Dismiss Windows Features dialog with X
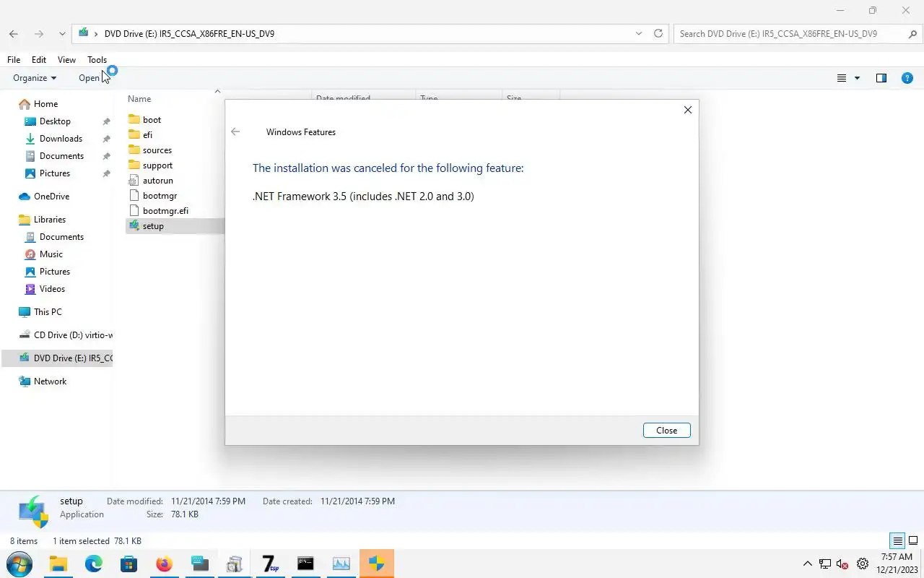This screenshot has width=924, height=578. tap(687, 110)
